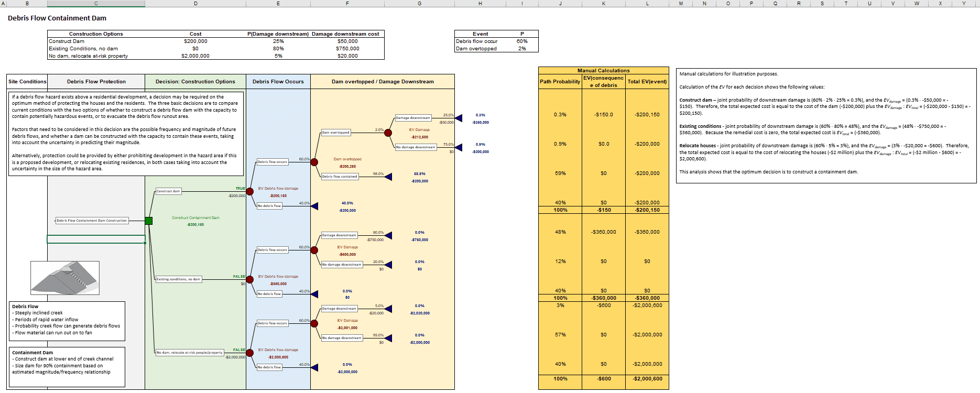
Task: Select the $200,000 cost cell for Construct Dam
Action: pyautogui.click(x=195, y=41)
